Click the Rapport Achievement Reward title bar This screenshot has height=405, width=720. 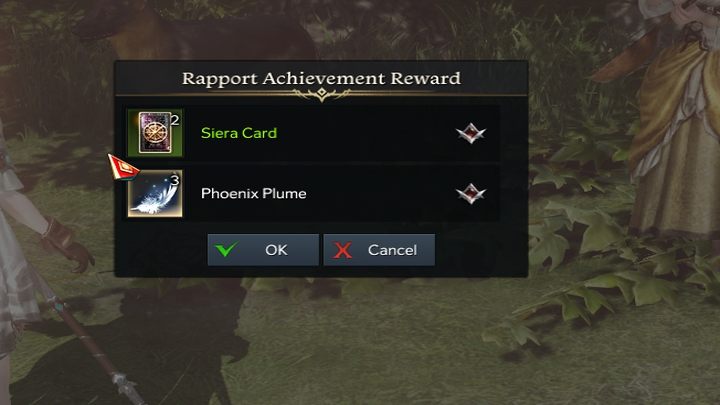(x=321, y=79)
